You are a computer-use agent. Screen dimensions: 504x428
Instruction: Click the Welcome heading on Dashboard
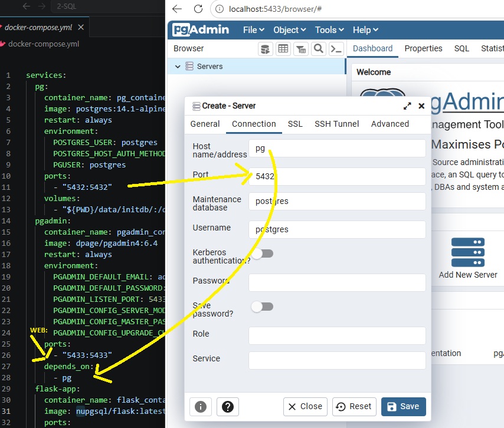[374, 73]
